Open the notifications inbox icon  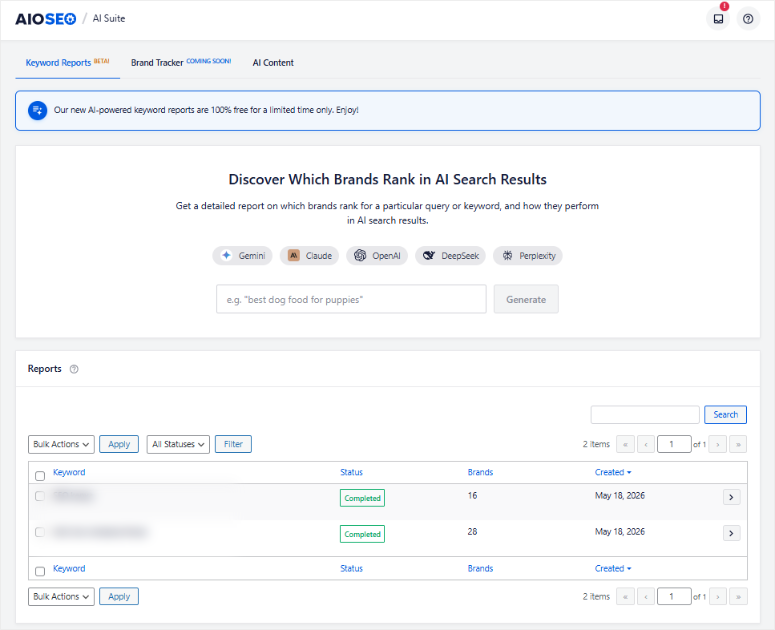718,19
